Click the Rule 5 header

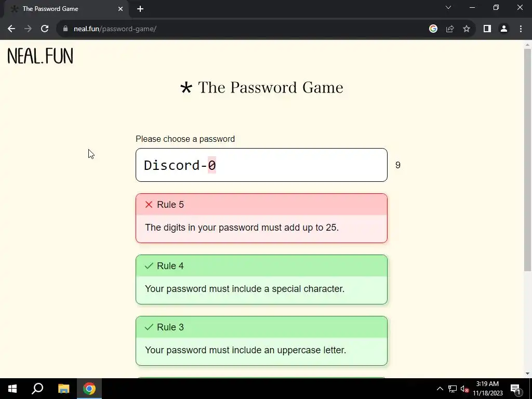pyautogui.click(x=261, y=205)
